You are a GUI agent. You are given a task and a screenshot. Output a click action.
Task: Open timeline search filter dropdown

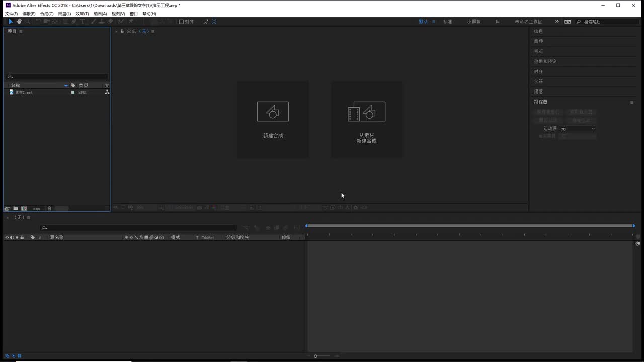point(44,228)
